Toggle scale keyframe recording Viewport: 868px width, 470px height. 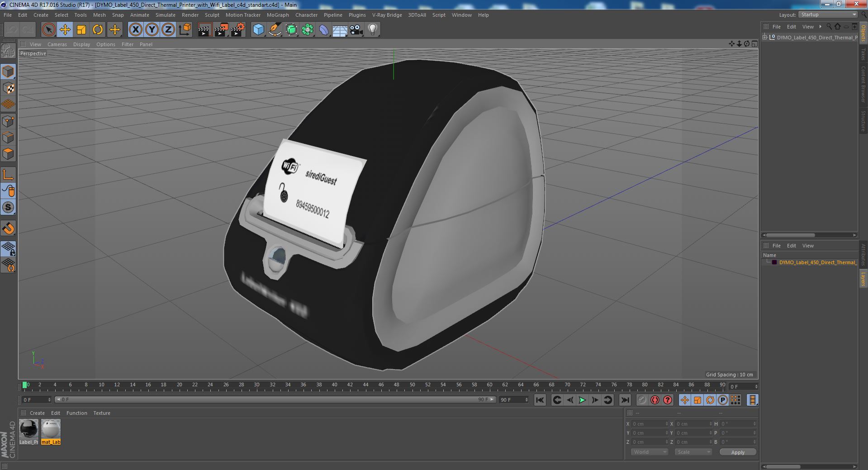coord(697,400)
